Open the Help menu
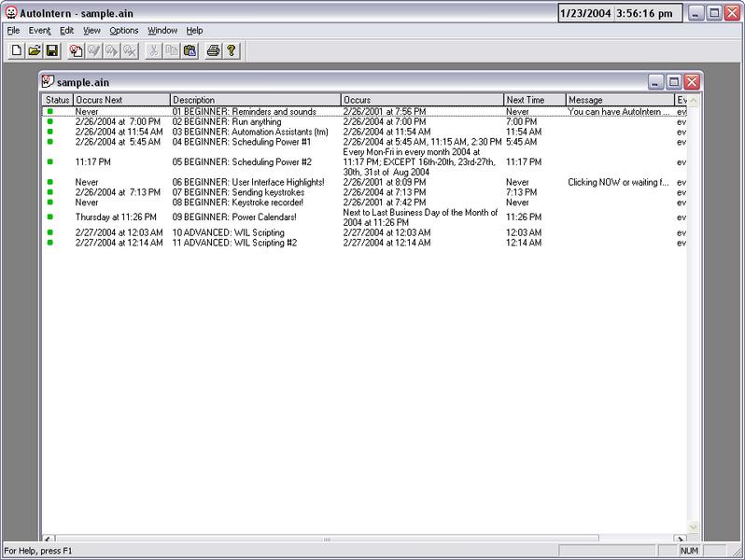Viewport: 745px width, 560px height. pos(194,31)
